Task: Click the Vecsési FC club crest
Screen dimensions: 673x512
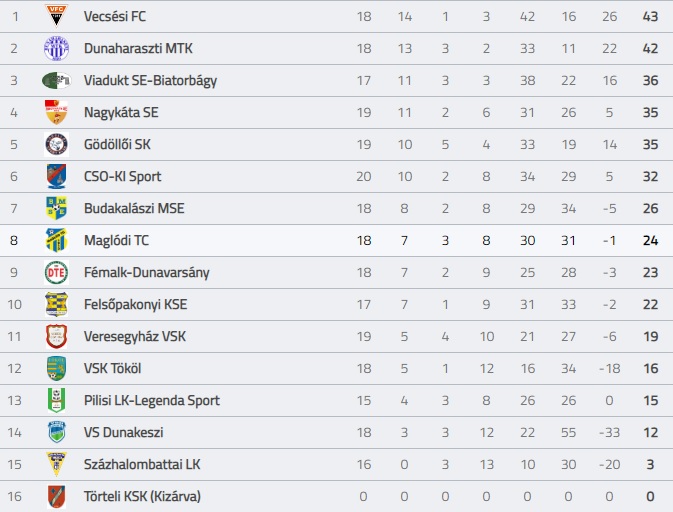Action: pos(56,15)
